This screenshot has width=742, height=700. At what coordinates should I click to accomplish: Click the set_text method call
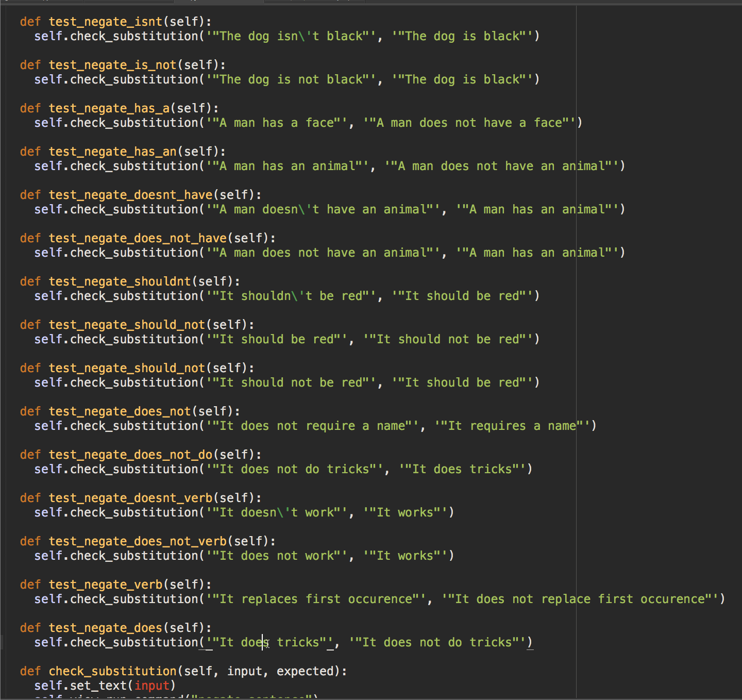[98, 686]
